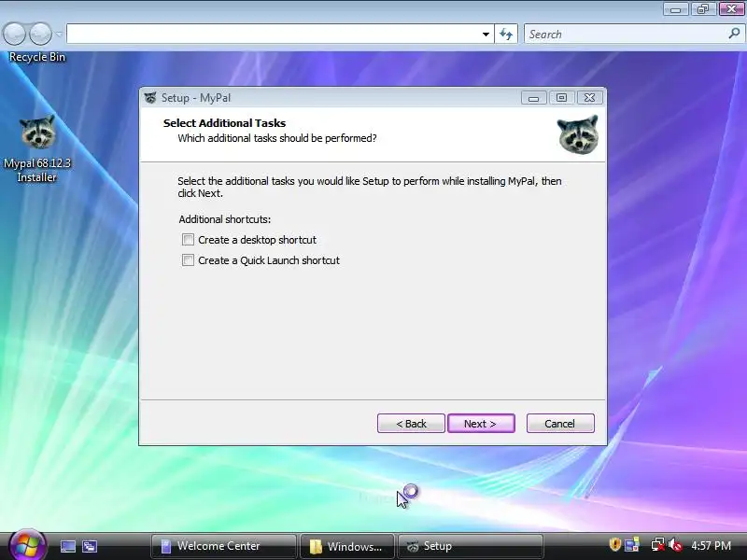
Task: Switch to Windows... folder taskbar item
Action: click(346, 546)
